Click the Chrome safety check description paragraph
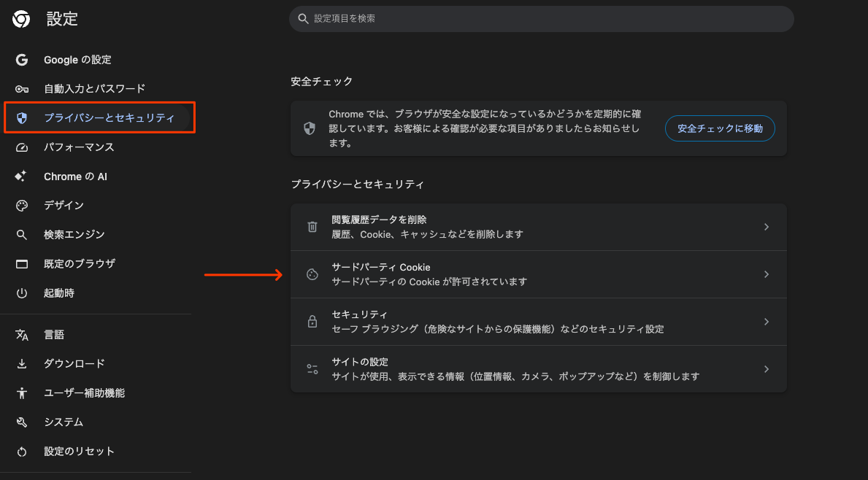The height and width of the screenshot is (480, 868). 485,128
